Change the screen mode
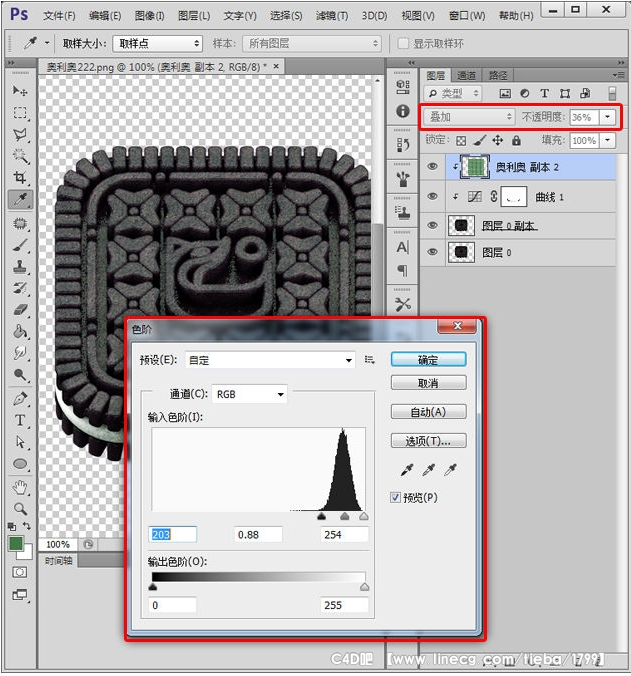The height and width of the screenshot is (676, 631). (20, 595)
